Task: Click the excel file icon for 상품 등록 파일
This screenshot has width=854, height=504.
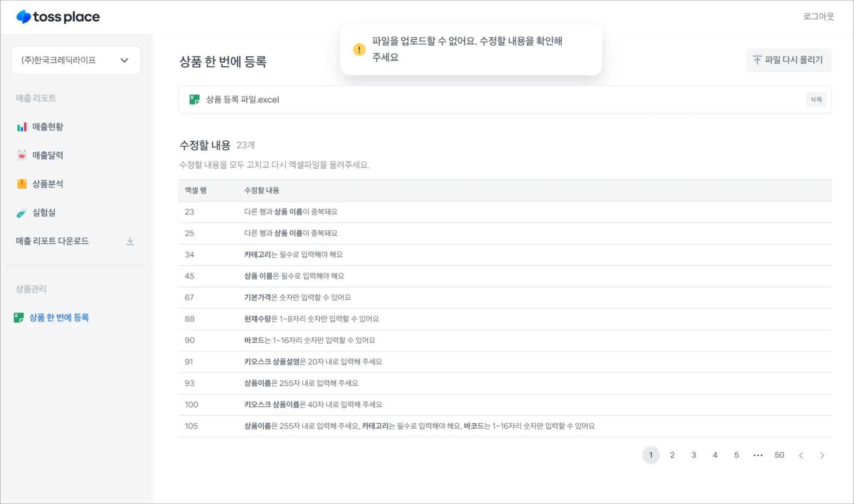Action: click(x=194, y=100)
